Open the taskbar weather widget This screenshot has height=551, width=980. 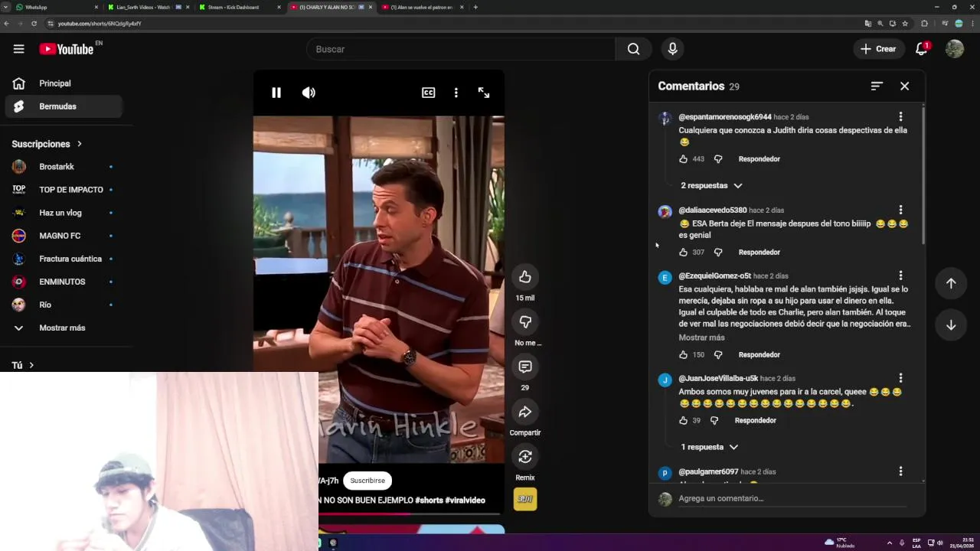[x=840, y=543]
